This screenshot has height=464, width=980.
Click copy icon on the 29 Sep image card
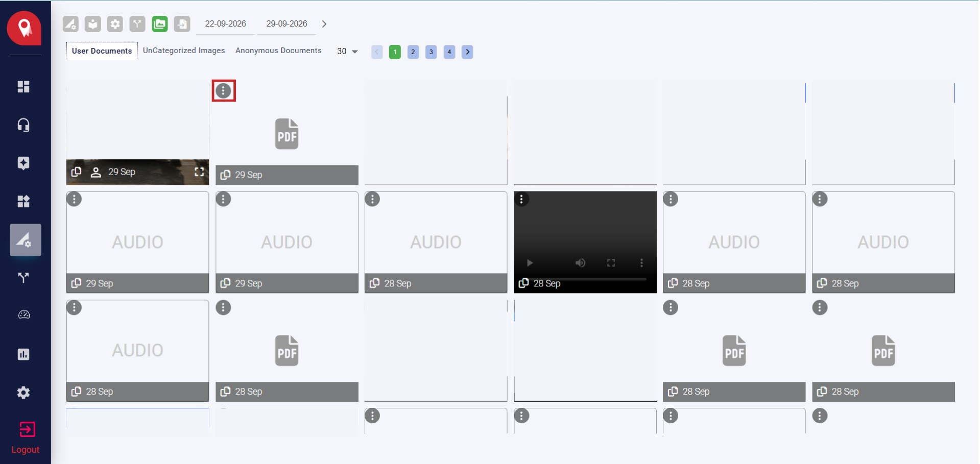pos(76,172)
